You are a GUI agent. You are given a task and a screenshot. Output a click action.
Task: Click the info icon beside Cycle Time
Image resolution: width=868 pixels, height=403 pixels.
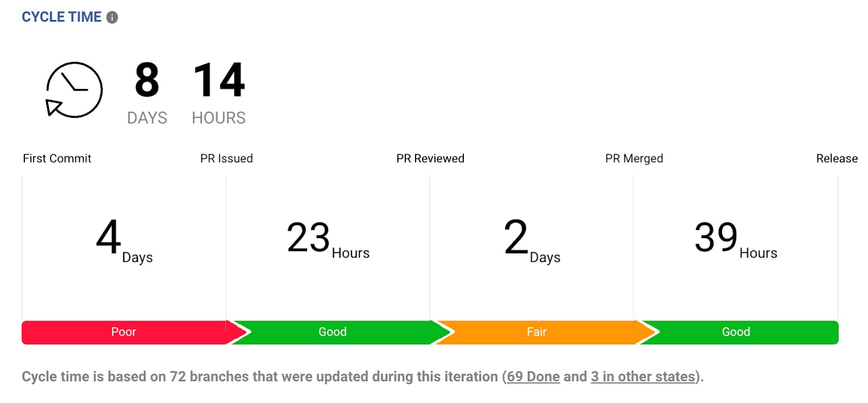coord(112,17)
